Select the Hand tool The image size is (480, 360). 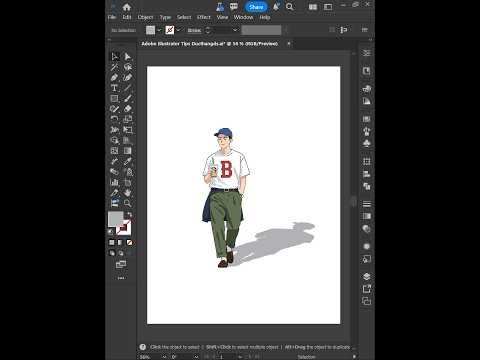[x=128, y=193]
